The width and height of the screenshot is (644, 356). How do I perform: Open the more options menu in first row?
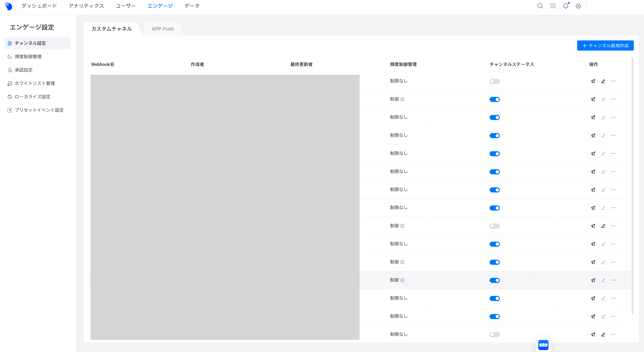tap(613, 81)
